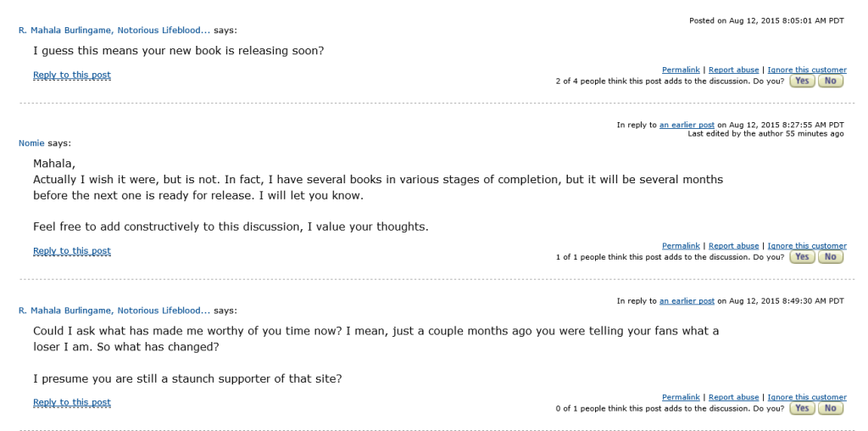Screen dimensions: 868x431
Task: Report abuse on Nomie's post
Action: [x=733, y=246]
